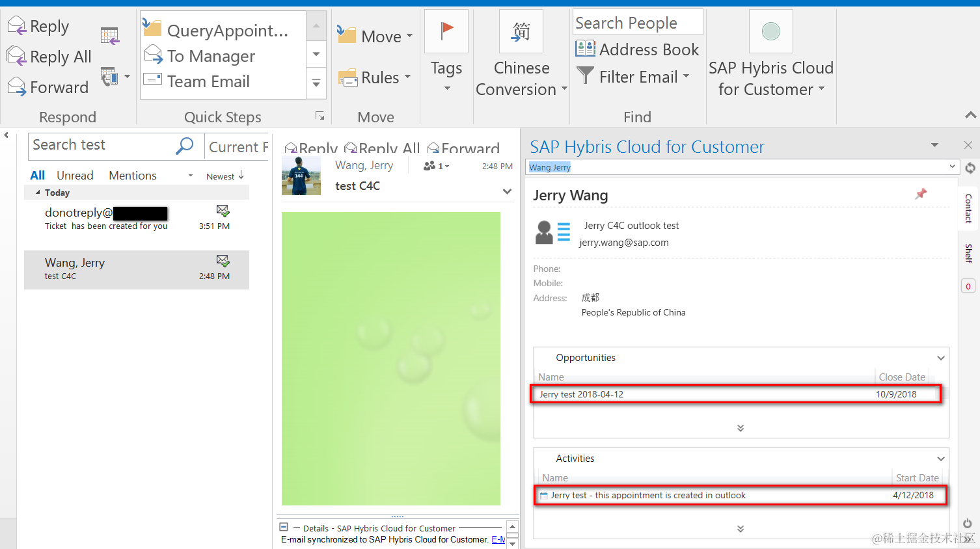Click Forward in the reading pane
This screenshot has width=980, height=549.
tap(463, 148)
